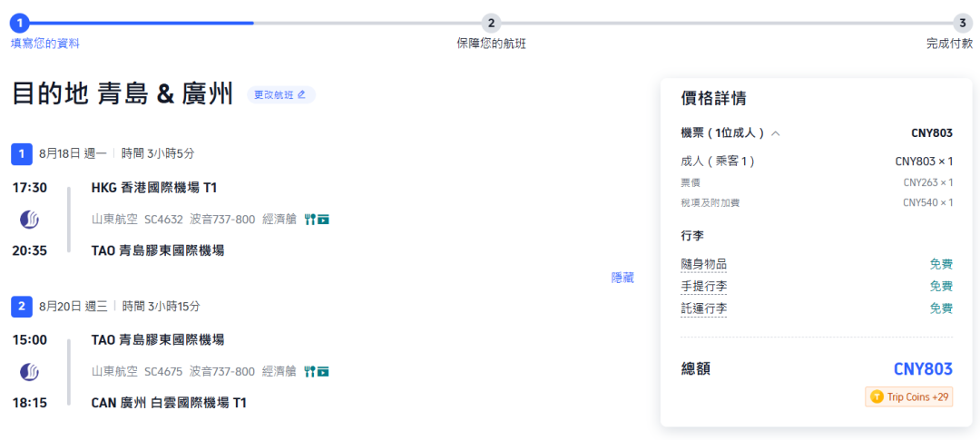This screenshot has width=980, height=440.
Task: Click the 17:30 departure time
Action: [x=29, y=188]
